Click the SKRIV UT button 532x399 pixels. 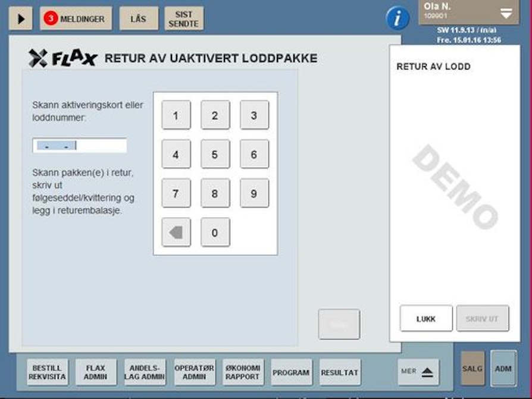(x=483, y=319)
